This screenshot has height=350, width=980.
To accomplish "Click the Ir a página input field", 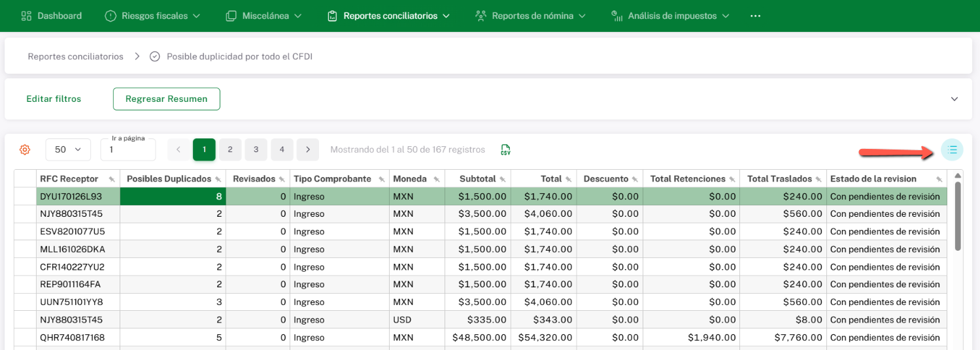I will [x=127, y=150].
